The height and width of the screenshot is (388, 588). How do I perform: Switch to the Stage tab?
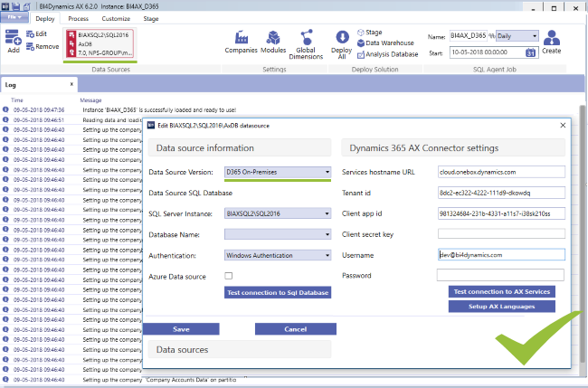coord(151,18)
